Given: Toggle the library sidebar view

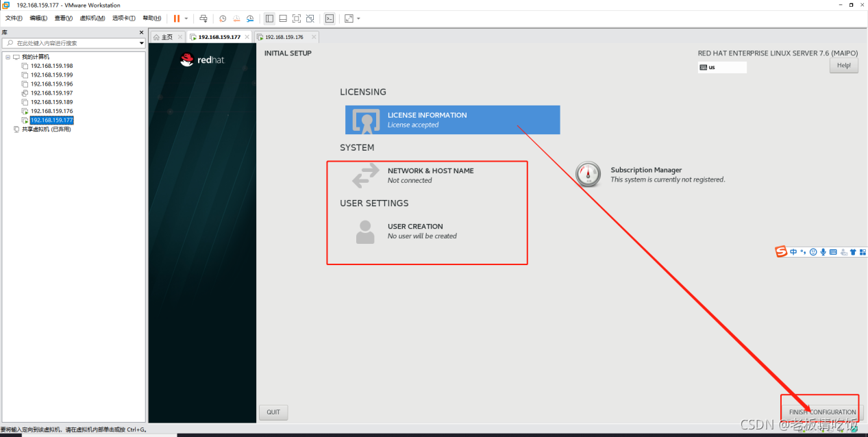Looking at the screenshot, I should pyautogui.click(x=269, y=18).
